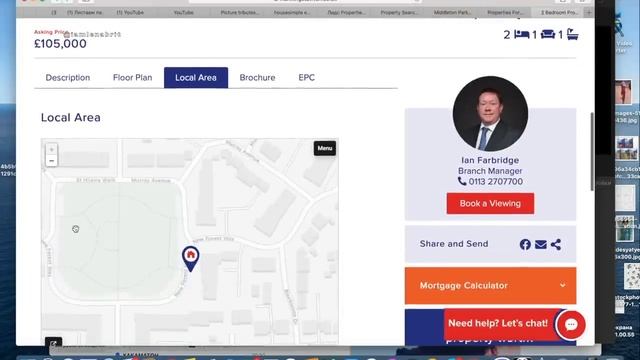
Task: Switch to the (1) YouTube browser tab
Action: point(130,13)
